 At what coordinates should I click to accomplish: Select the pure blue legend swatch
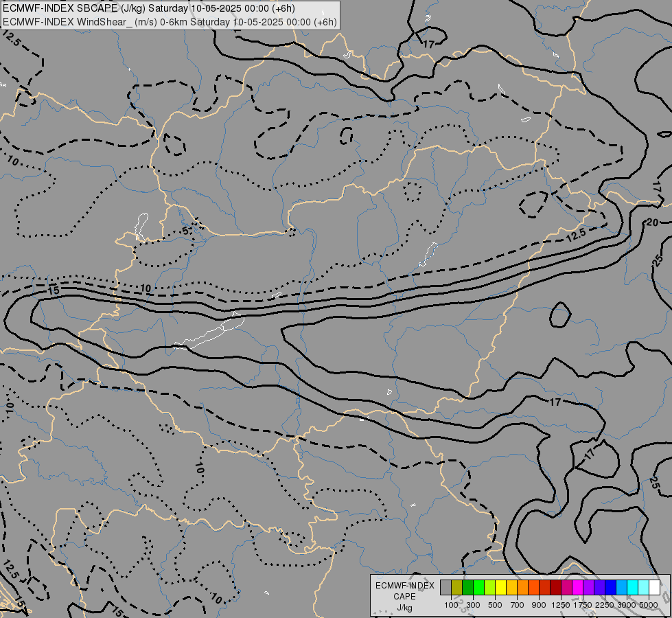click(610, 587)
